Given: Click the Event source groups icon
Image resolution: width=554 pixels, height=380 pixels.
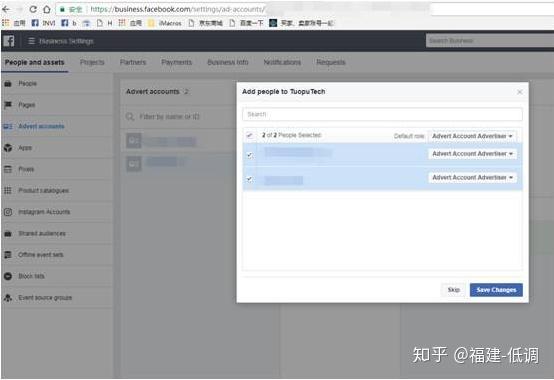Looking at the screenshot, I should (x=8, y=298).
